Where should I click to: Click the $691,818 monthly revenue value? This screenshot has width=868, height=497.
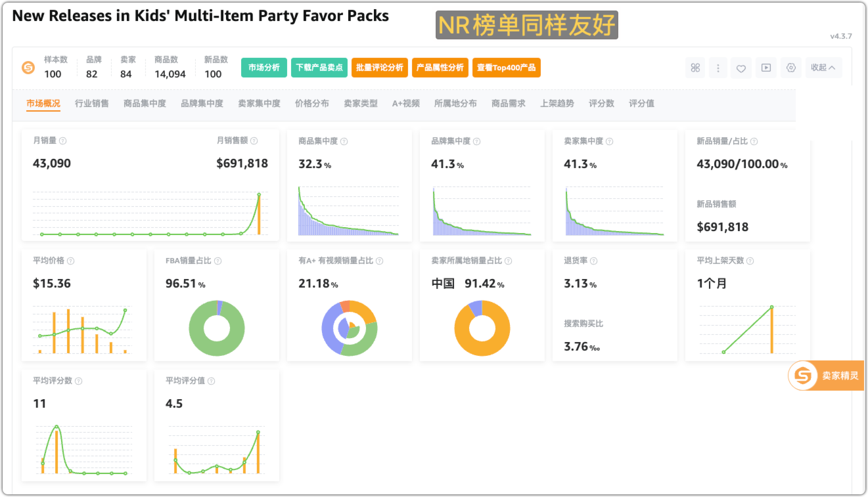(x=242, y=163)
